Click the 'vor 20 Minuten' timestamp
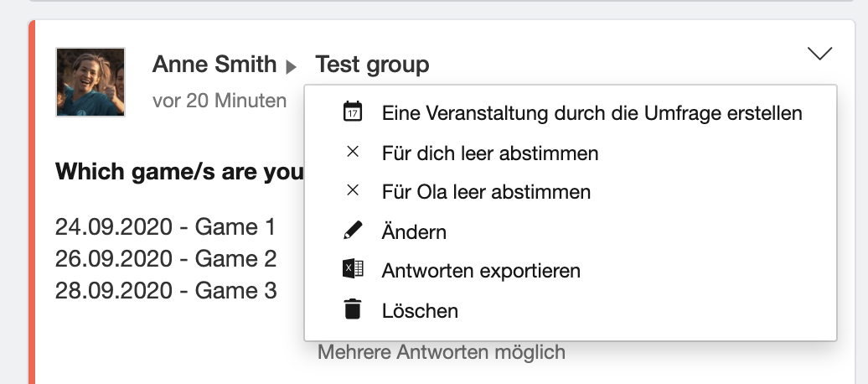This screenshot has height=384, width=868. tap(220, 101)
